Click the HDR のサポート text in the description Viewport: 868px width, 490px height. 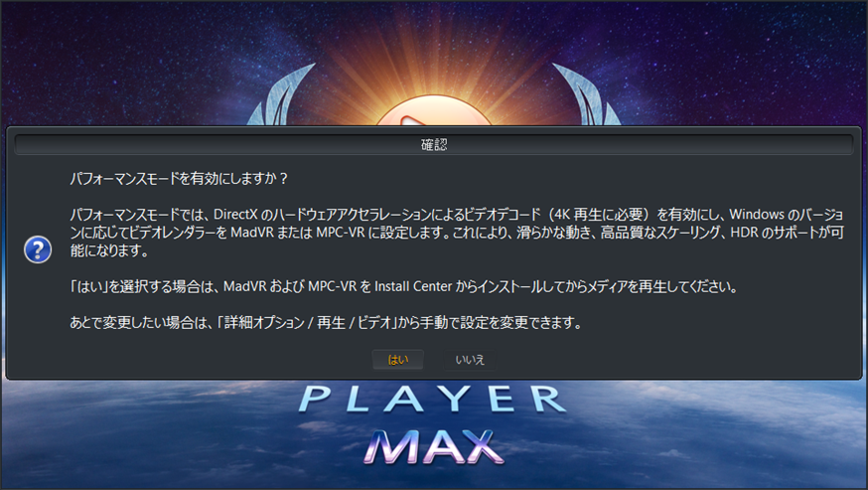point(774,233)
